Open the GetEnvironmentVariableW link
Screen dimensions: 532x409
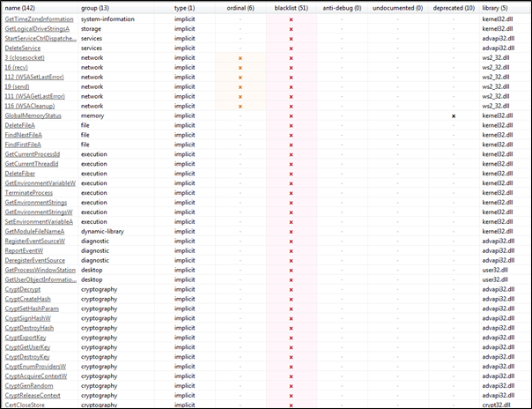pos(41,183)
